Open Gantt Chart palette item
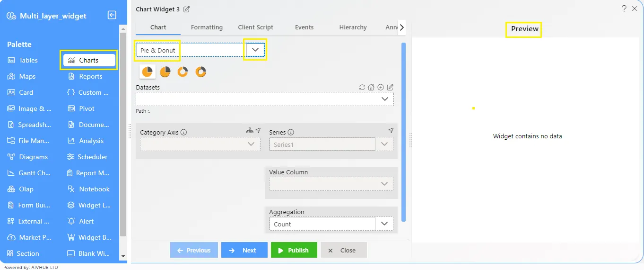 pos(29,173)
